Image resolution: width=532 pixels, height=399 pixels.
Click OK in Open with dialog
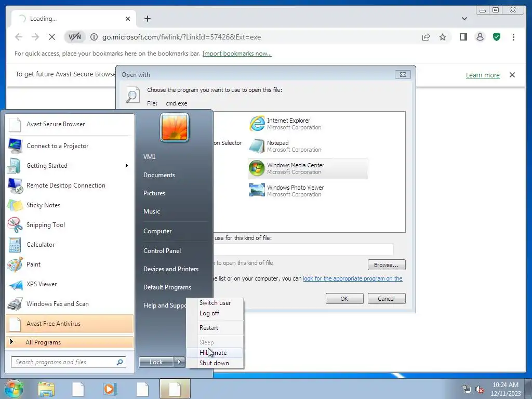[344, 299]
